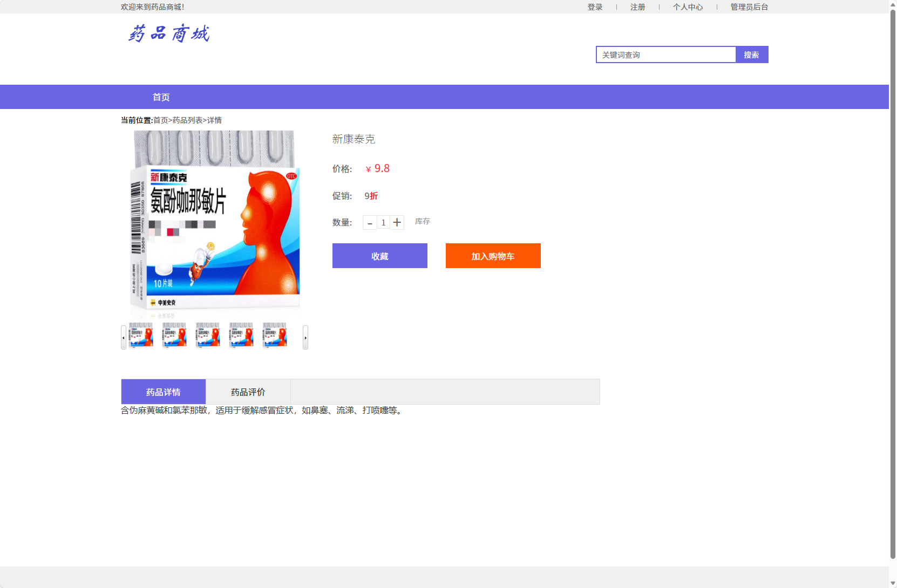Click the plus to increase quantity
The width and height of the screenshot is (897, 588).
tap(397, 222)
